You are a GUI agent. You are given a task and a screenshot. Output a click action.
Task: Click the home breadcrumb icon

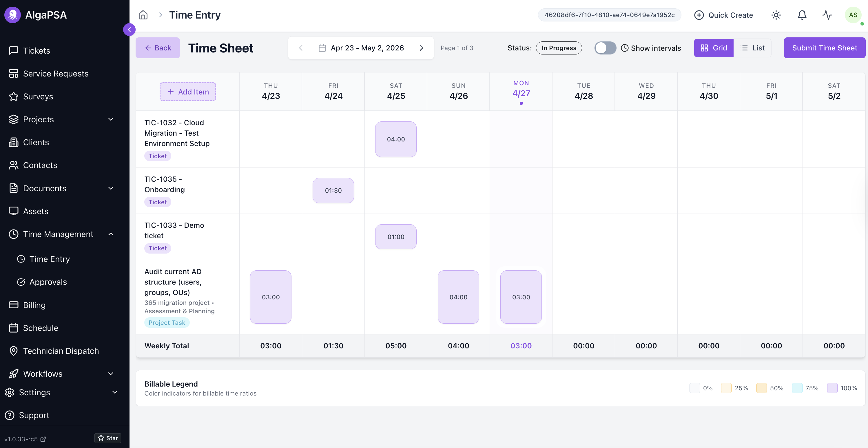(x=143, y=15)
